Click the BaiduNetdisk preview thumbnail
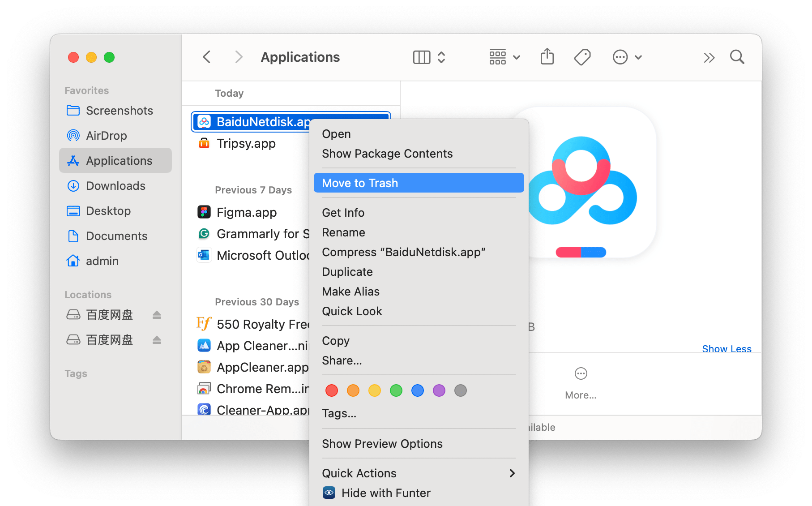This screenshot has height=506, width=812. tap(592, 183)
